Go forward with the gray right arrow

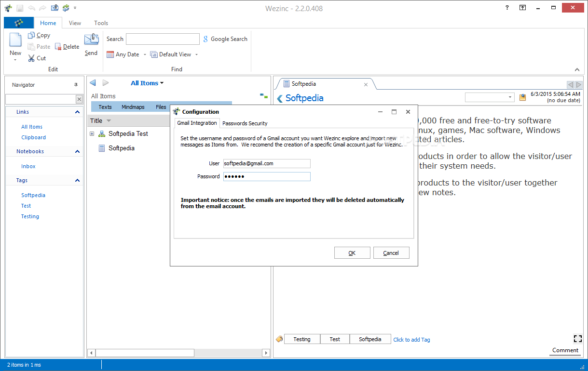click(106, 83)
